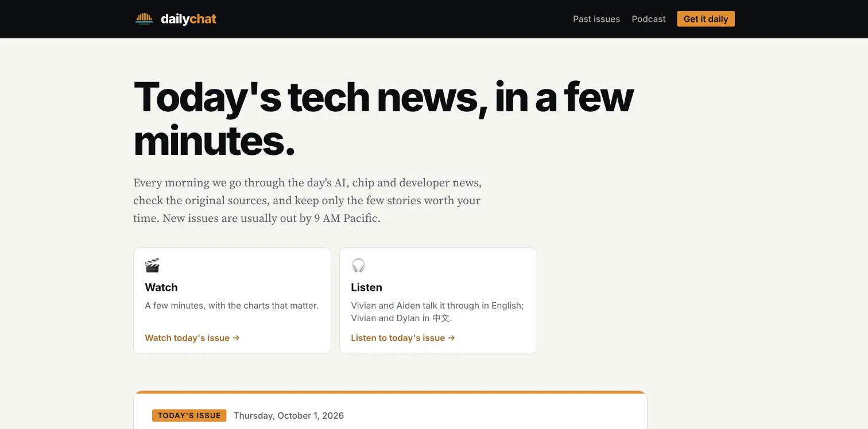Follow the Watch today's issue link
The width and height of the screenshot is (868, 429).
coord(192,338)
